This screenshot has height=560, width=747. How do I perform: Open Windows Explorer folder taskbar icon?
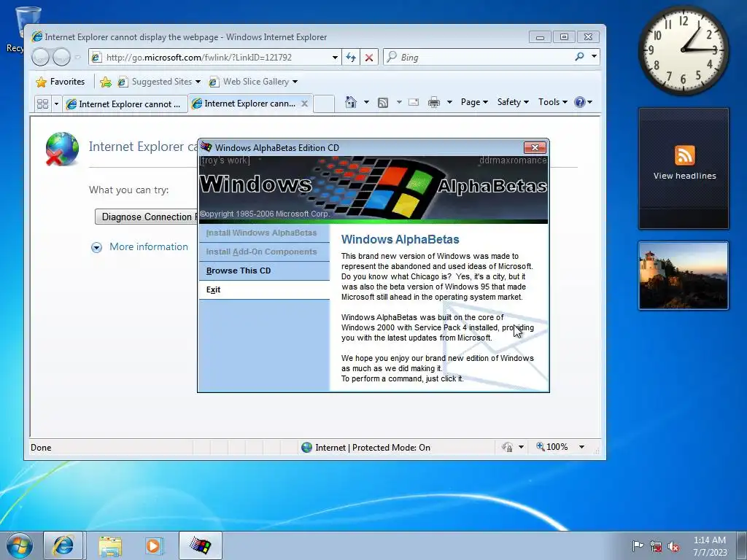[x=110, y=545]
